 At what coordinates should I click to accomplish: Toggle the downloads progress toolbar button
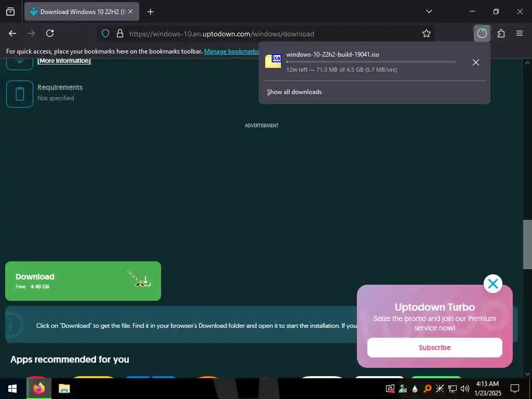click(482, 33)
